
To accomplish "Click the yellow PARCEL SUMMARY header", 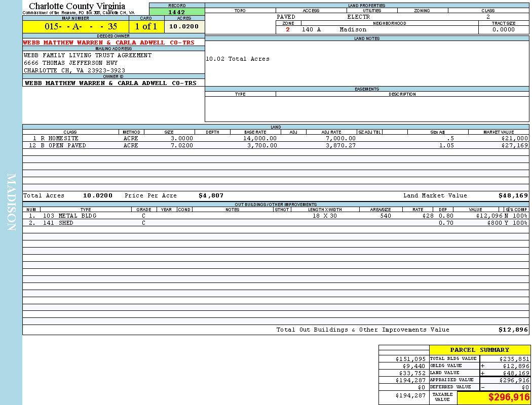I will point(479,350).
